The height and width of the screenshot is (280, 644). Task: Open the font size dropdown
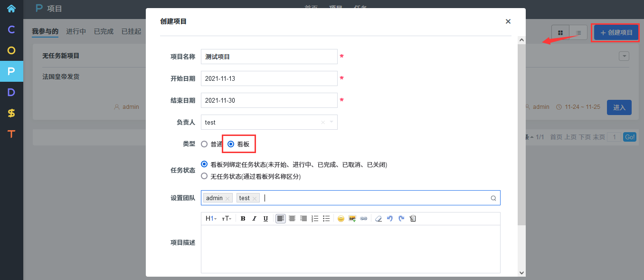[x=226, y=219]
